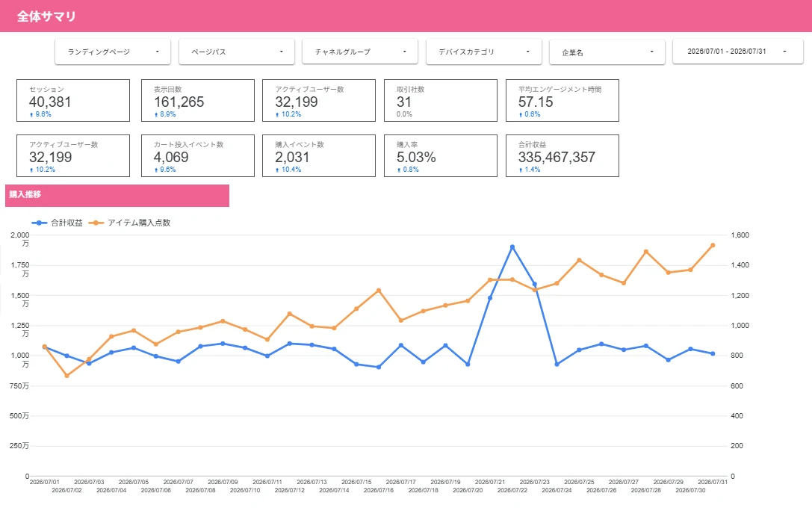This screenshot has height=508, width=812.
Task: Click the x-axis label 2026/07/15
Action: coord(356,482)
